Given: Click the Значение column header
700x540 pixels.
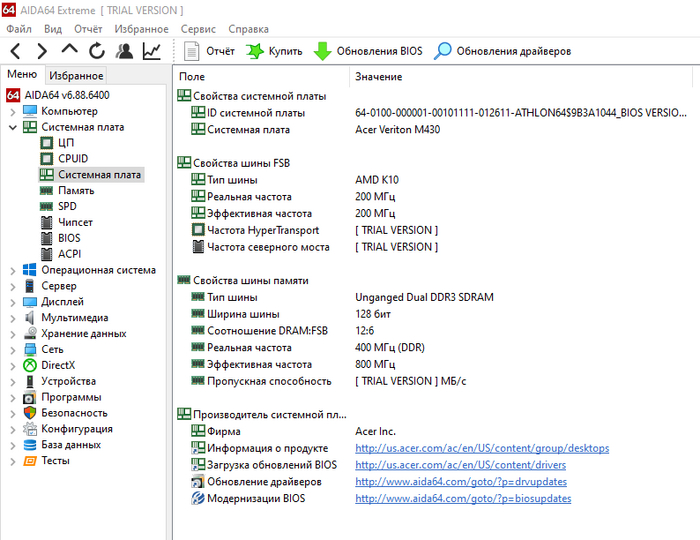Looking at the screenshot, I should coord(379,77).
